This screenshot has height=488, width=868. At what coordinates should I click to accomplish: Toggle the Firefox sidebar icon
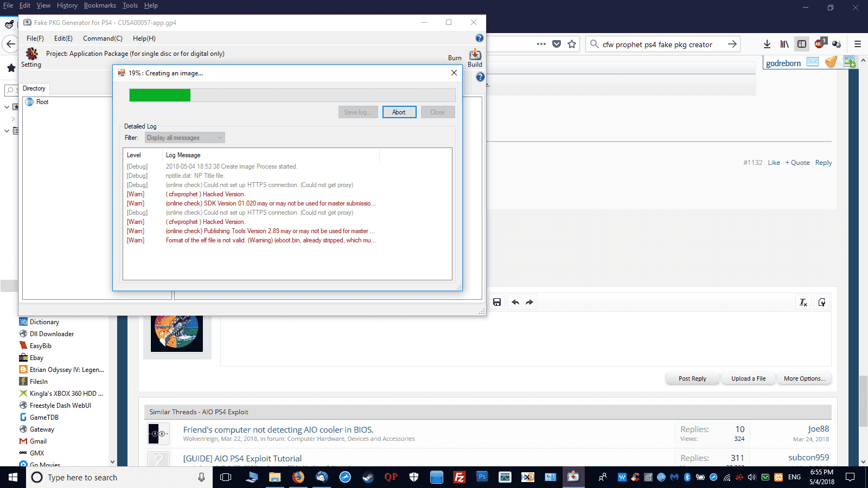click(x=802, y=44)
